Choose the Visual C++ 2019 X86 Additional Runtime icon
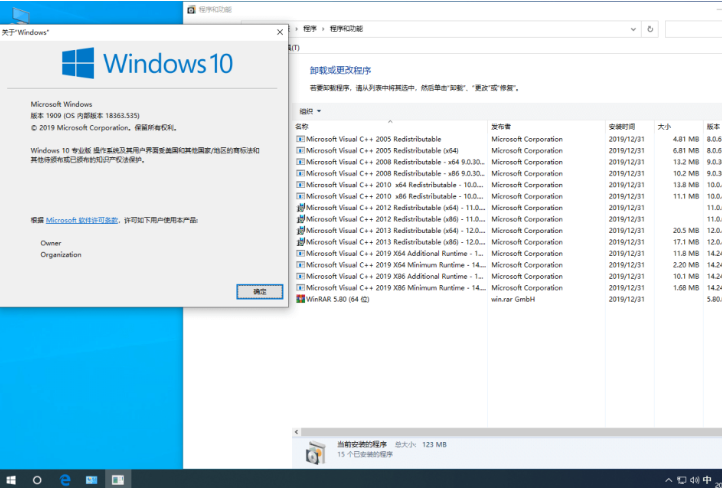This screenshot has height=488, width=722. point(300,276)
